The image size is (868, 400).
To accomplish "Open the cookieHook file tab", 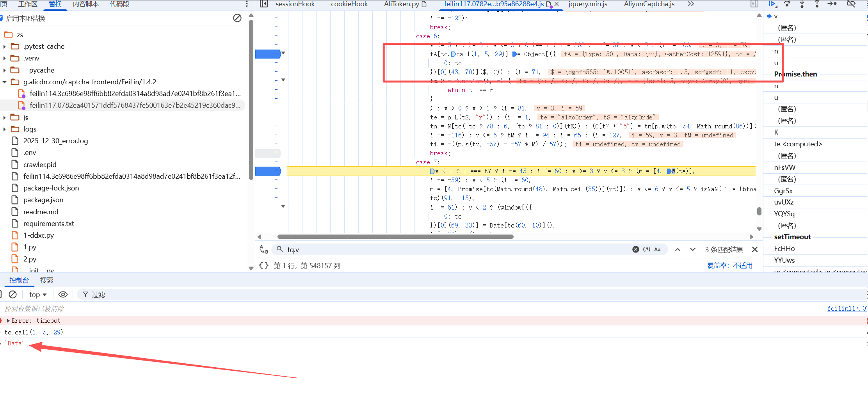I will click(x=349, y=4).
